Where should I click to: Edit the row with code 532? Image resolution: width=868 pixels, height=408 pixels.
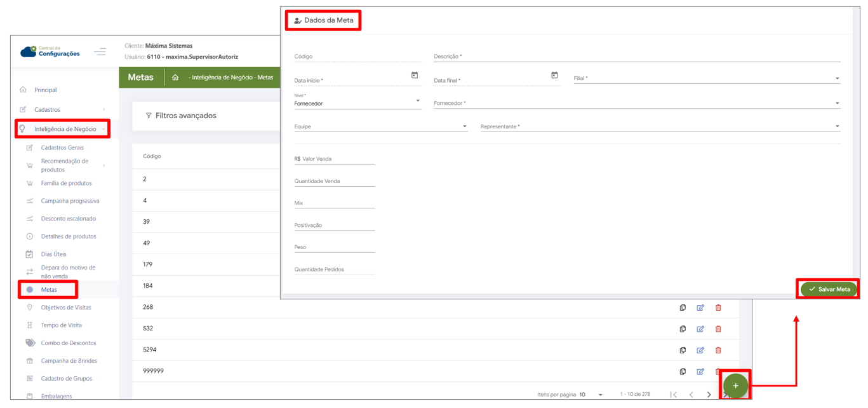pyautogui.click(x=700, y=329)
